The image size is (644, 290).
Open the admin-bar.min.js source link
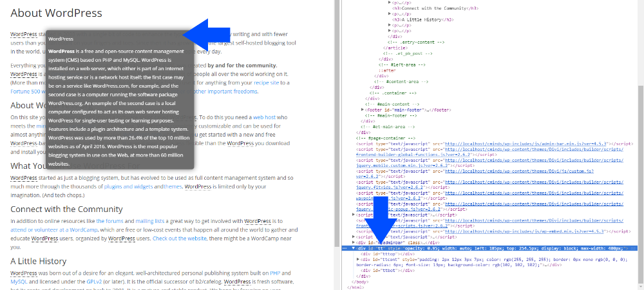pyautogui.click(x=527, y=144)
